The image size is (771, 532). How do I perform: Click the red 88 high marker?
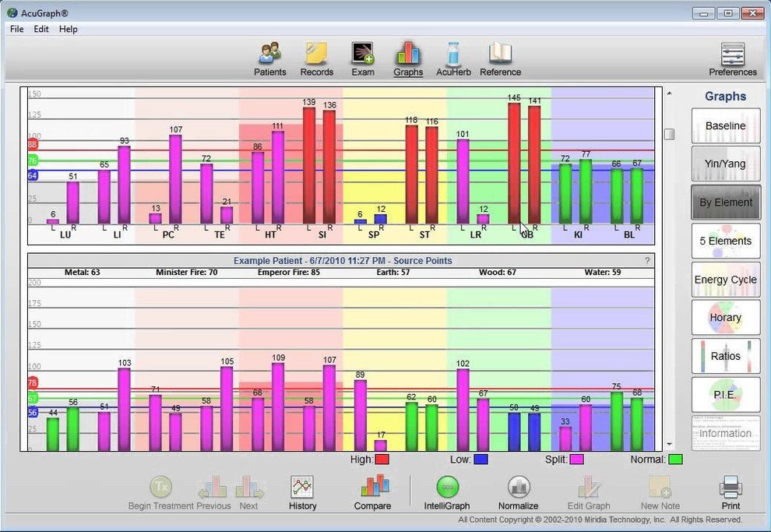[33, 145]
